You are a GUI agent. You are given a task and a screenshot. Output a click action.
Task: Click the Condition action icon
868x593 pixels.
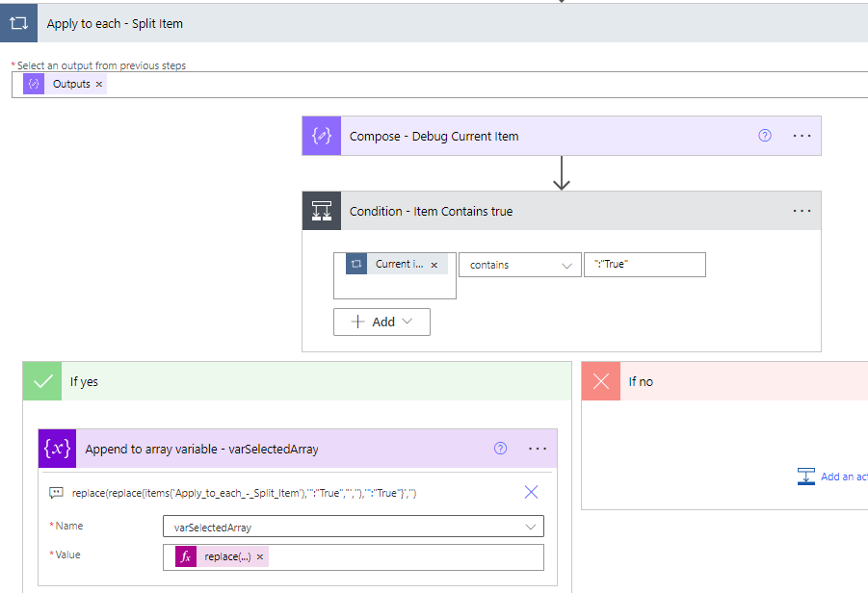[321, 211]
